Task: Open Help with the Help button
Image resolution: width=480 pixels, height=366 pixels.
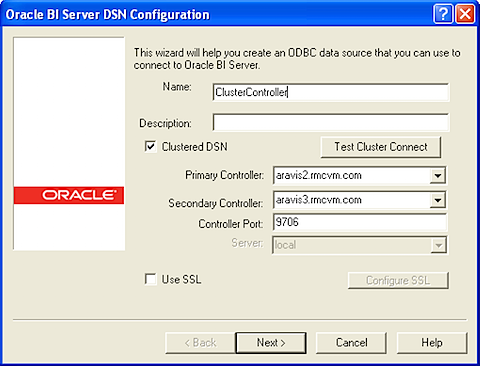Action: point(432,343)
